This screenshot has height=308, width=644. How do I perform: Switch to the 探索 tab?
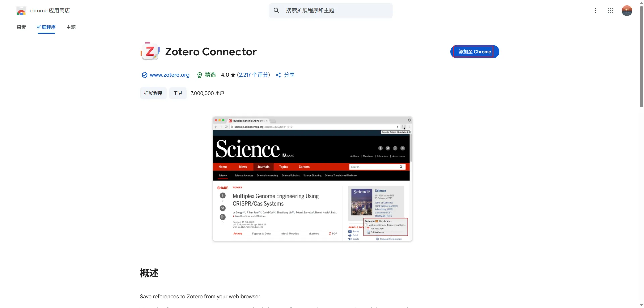[x=21, y=27]
